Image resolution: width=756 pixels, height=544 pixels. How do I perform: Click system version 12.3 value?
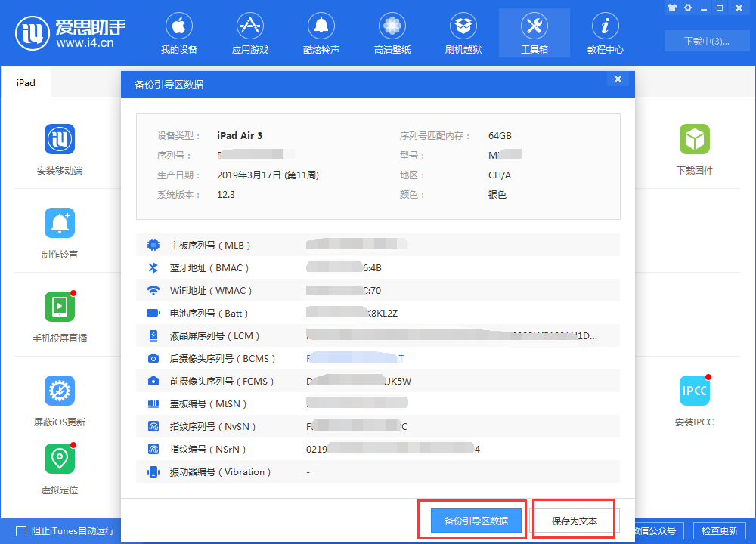pyautogui.click(x=226, y=195)
